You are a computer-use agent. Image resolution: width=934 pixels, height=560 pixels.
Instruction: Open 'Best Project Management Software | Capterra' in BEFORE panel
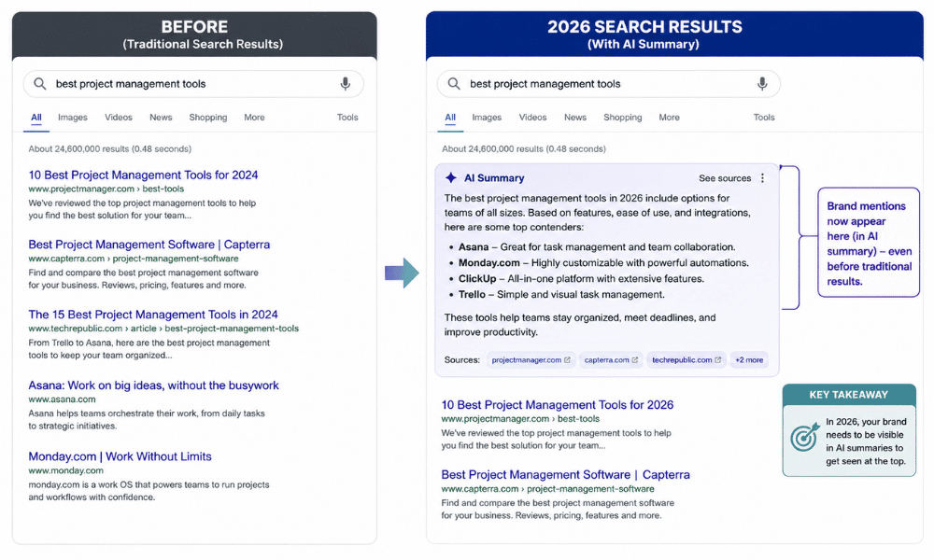(x=149, y=245)
